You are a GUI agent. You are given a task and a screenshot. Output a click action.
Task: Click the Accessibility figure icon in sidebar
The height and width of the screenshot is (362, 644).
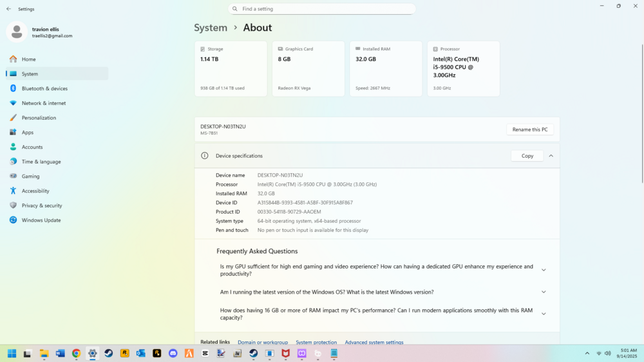pyautogui.click(x=13, y=191)
